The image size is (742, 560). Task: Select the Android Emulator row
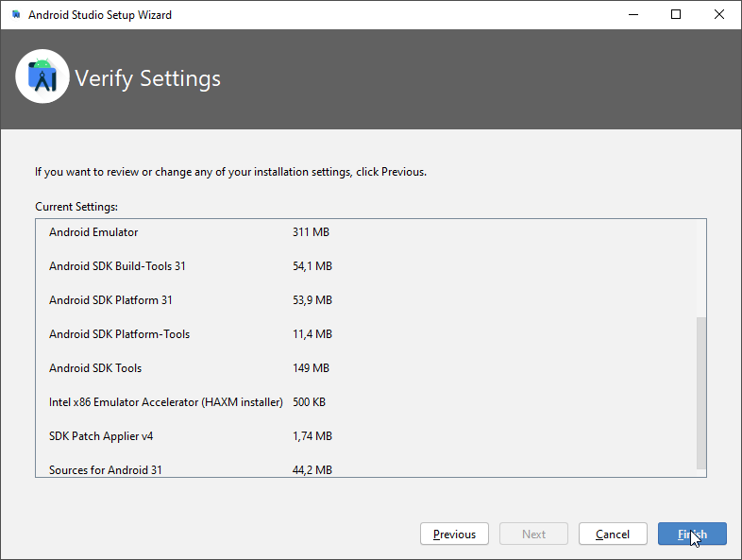[x=93, y=232]
